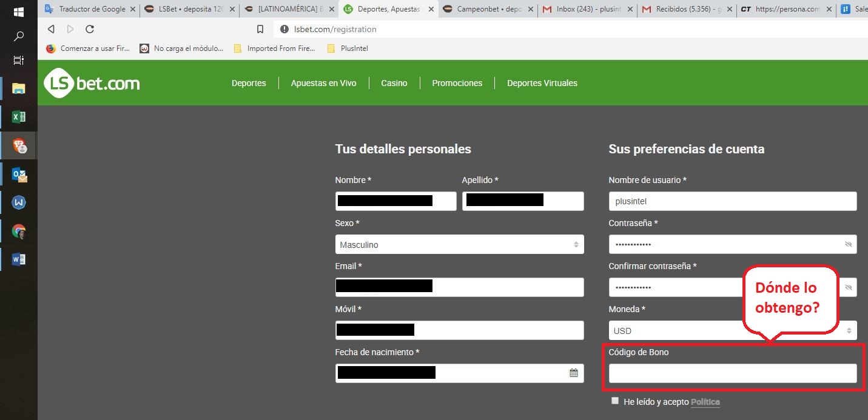The width and height of the screenshot is (868, 420).
Task: Open Excel from the taskbar
Action: click(x=19, y=117)
